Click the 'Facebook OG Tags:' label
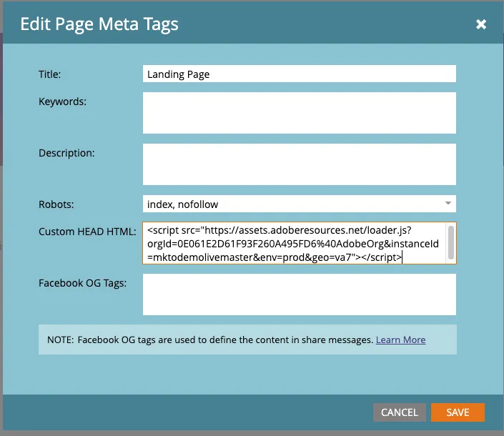Viewport: 504px width, 436px height. click(x=83, y=283)
